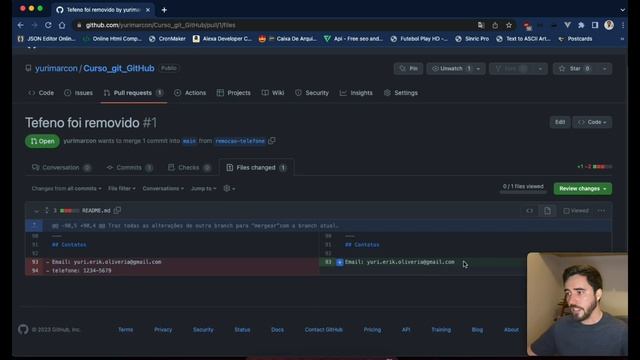Image resolution: width=640 pixels, height=360 pixels.
Task: Switch to the Commits tab
Action: (129, 168)
